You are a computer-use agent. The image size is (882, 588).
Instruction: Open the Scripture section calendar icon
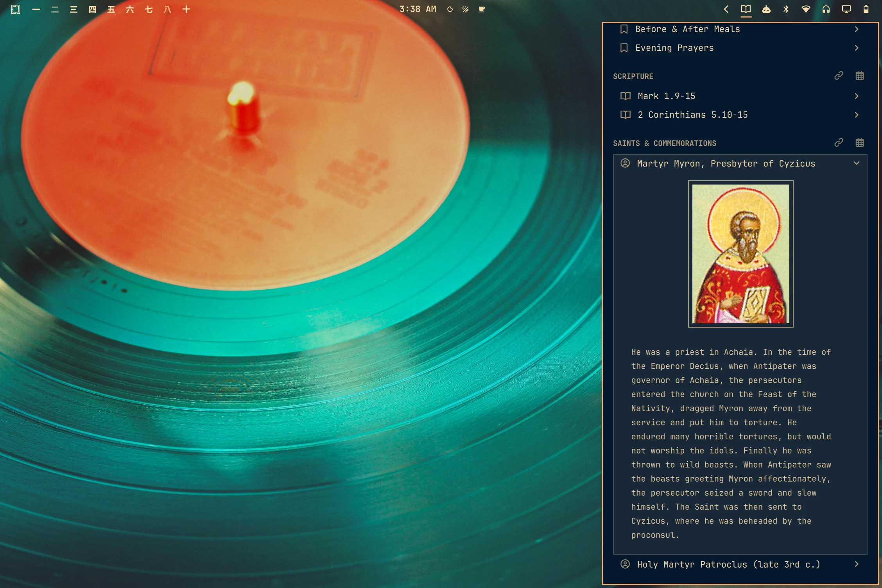point(860,75)
